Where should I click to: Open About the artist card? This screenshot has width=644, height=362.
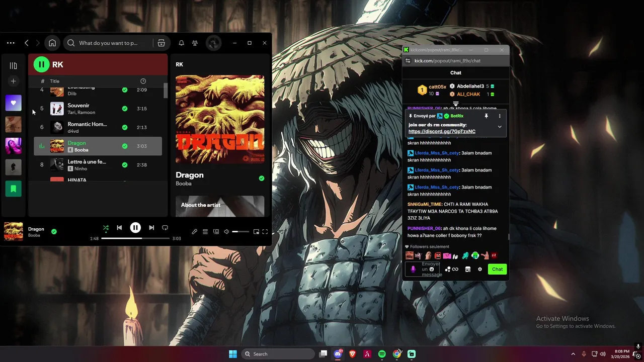[220, 206]
